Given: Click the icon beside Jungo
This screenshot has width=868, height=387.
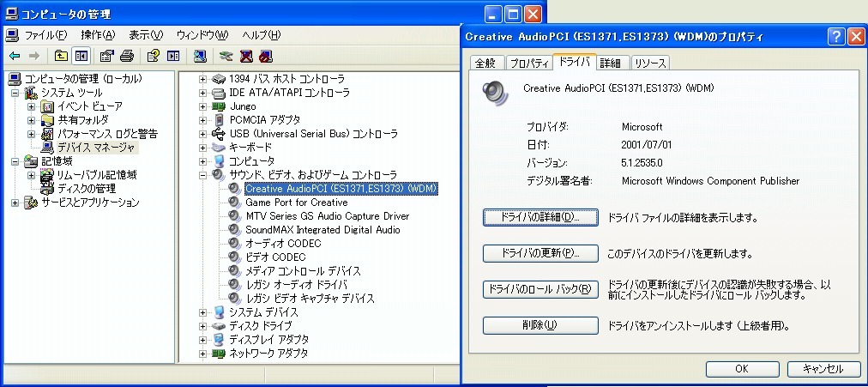Looking at the screenshot, I should click(x=220, y=106).
